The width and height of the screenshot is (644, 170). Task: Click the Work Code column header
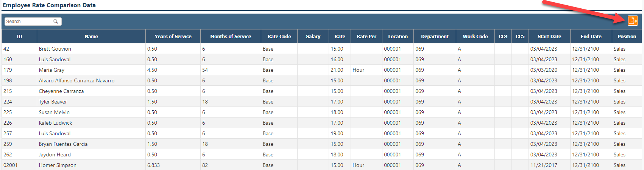pos(475,37)
